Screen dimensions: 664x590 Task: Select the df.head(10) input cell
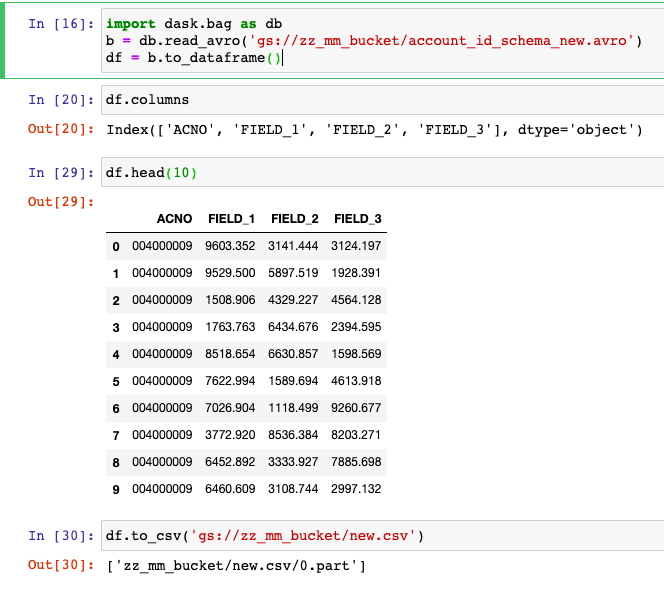pyautogui.click(x=380, y=173)
